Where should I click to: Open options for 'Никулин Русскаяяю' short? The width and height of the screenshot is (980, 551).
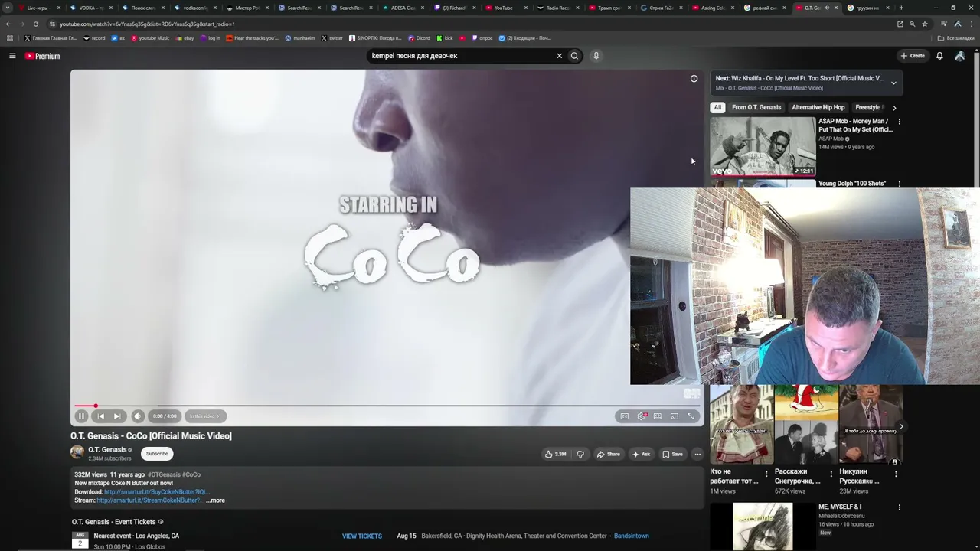coord(896,474)
